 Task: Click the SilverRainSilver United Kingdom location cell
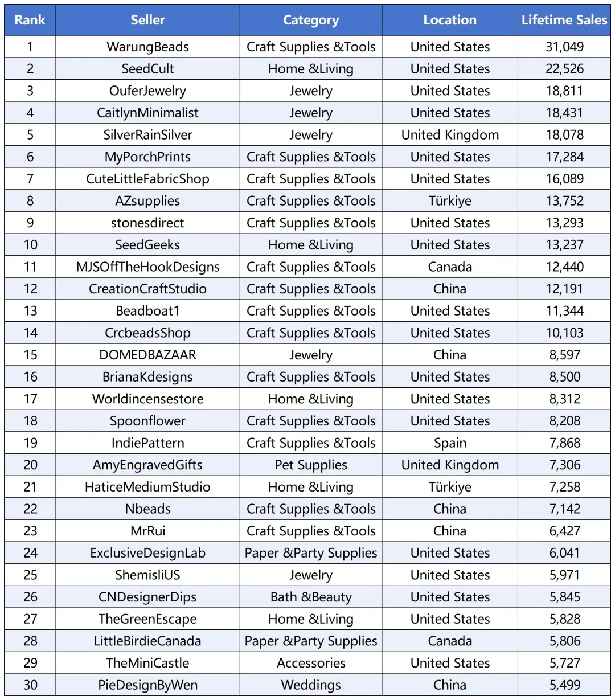click(450, 135)
